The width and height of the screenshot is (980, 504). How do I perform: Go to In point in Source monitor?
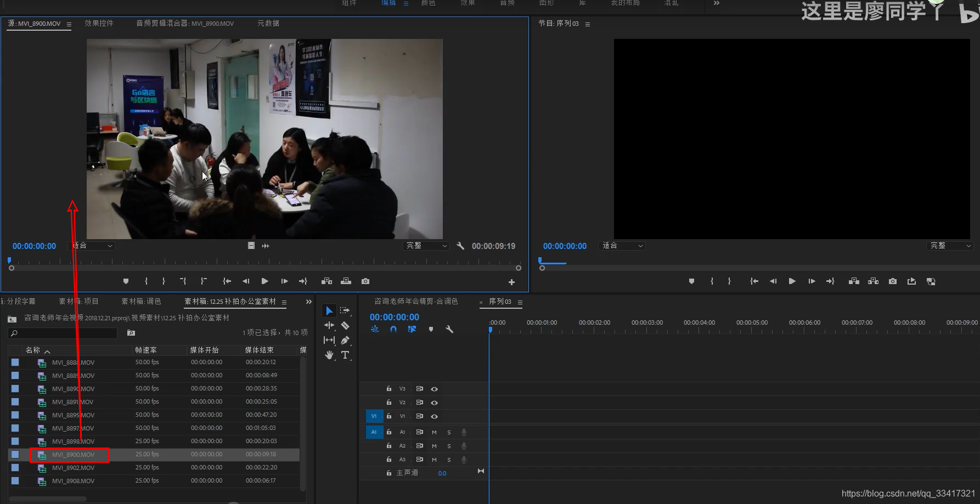click(x=227, y=281)
